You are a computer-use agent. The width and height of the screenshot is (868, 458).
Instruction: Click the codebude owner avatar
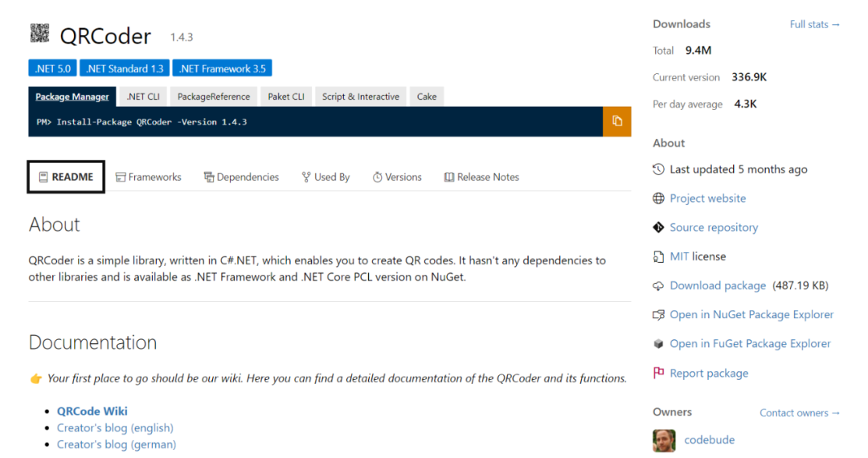tap(665, 440)
